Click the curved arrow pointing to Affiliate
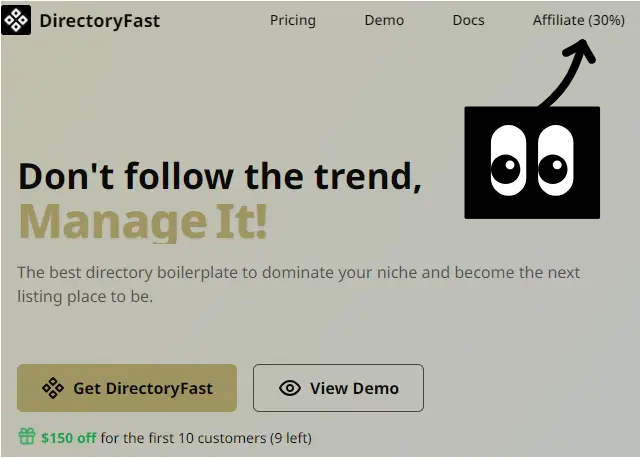This screenshot has height=458, width=641. [x=568, y=73]
